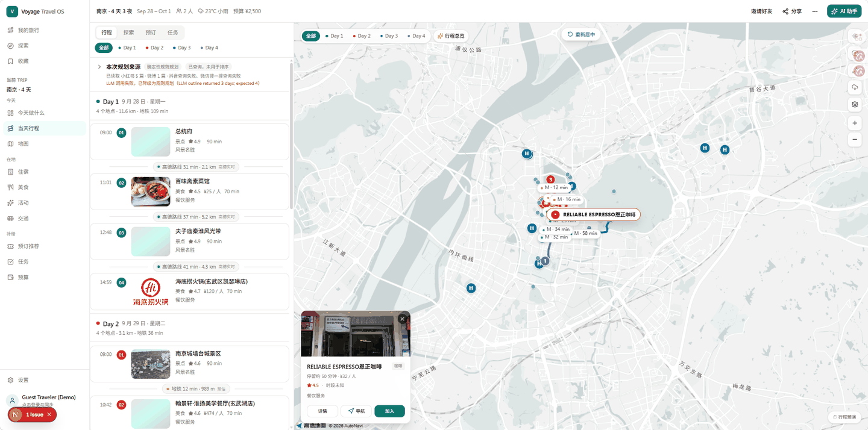Screen dimensions: 868x430
Task: Click the 地铁 12 min · 989 m chip
Action: pos(197,389)
